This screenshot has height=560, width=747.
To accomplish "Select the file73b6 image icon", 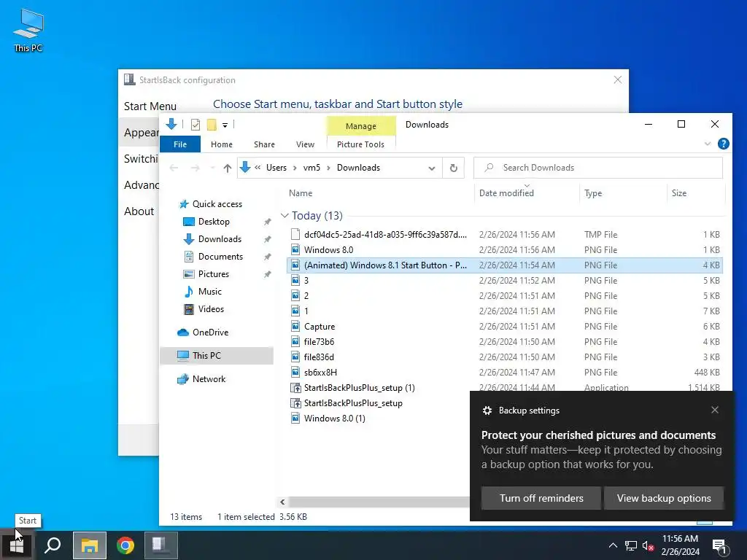I will click(x=295, y=341).
